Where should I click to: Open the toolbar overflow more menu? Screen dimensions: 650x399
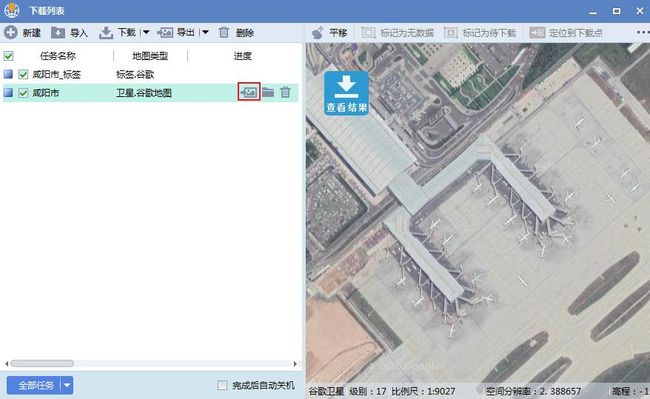coord(643,32)
